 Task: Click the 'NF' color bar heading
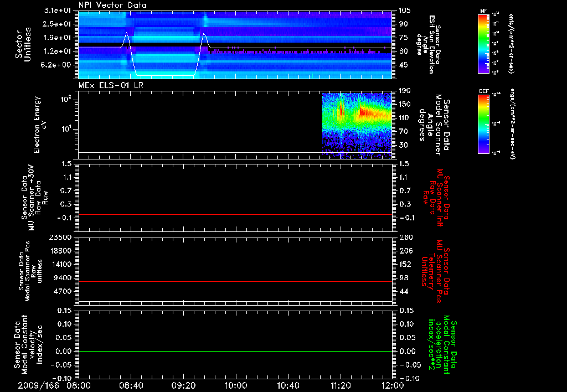coord(483,11)
